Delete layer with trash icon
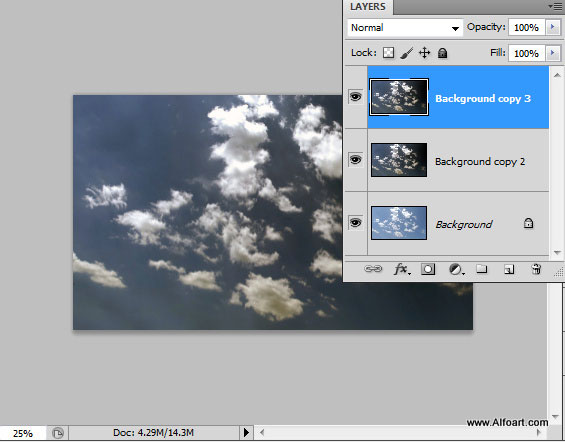This screenshot has width=565, height=442. (x=536, y=269)
